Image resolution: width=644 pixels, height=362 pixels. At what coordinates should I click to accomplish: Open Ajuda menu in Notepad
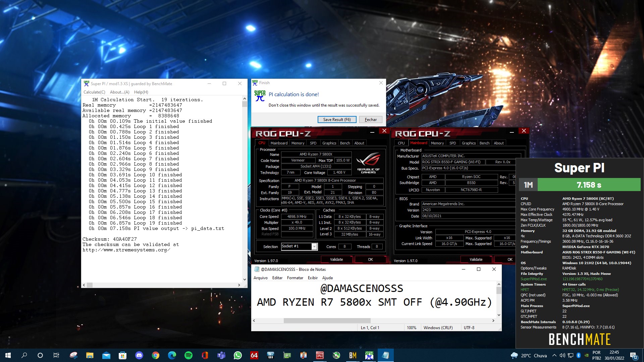(x=327, y=278)
